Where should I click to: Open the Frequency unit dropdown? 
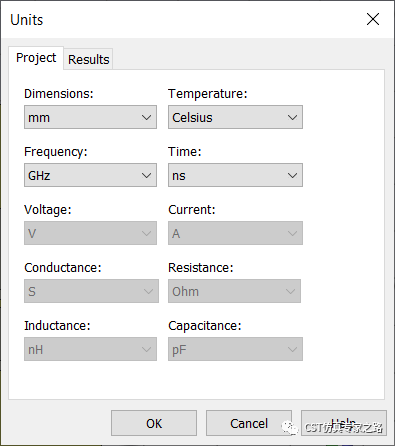[x=90, y=175]
